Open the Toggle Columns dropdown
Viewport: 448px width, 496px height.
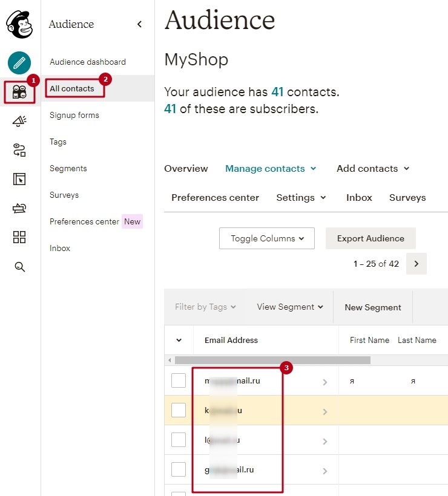tap(266, 238)
